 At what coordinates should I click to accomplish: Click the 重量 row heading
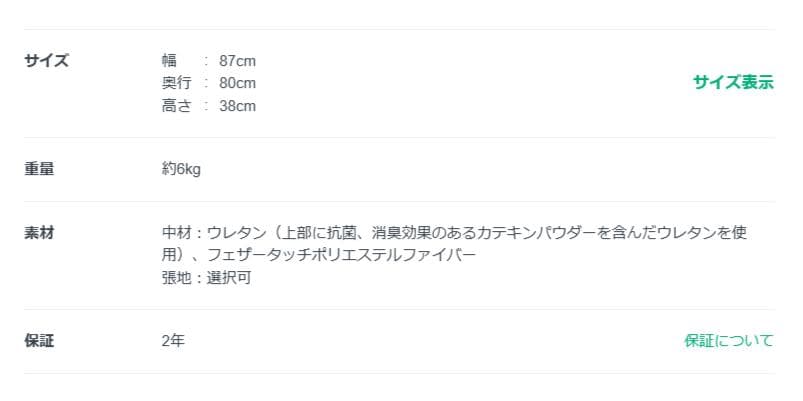(39, 169)
